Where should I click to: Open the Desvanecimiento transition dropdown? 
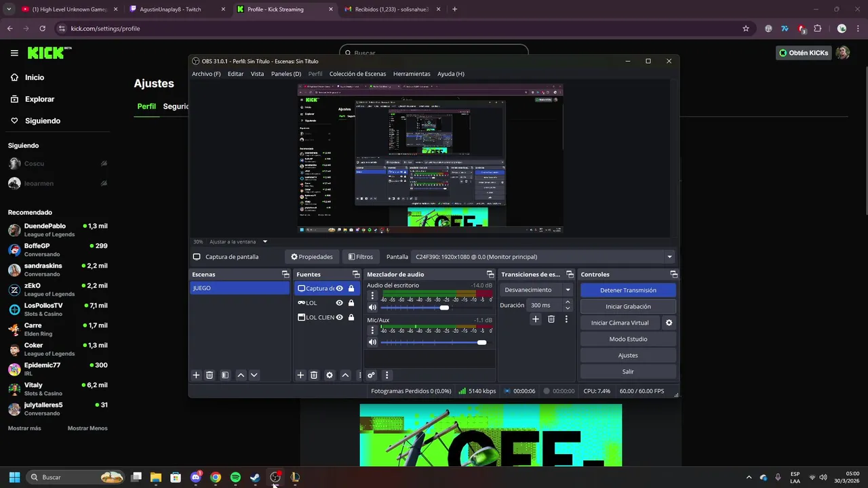(x=537, y=289)
